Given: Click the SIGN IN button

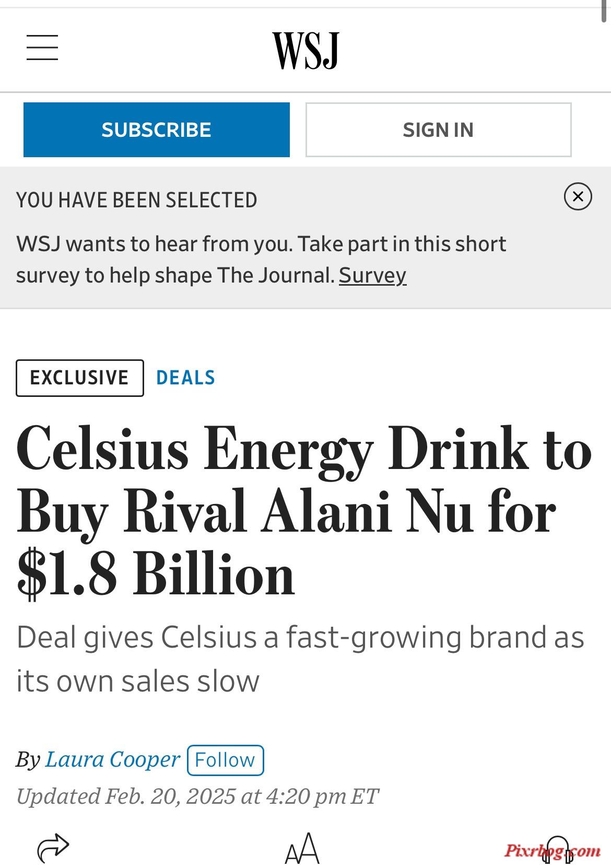Looking at the screenshot, I should pyautogui.click(x=438, y=130).
